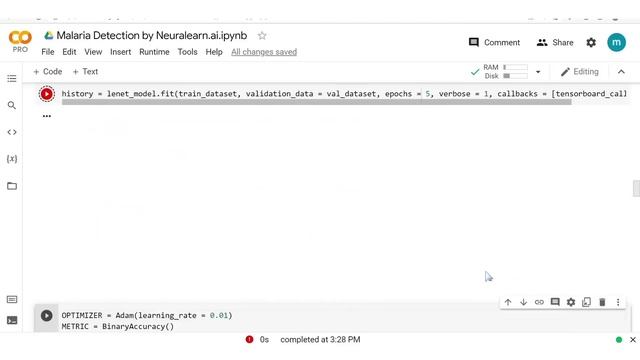Click the vertical page scrollbar thumb
This screenshot has width=640, height=360.
(x=636, y=188)
